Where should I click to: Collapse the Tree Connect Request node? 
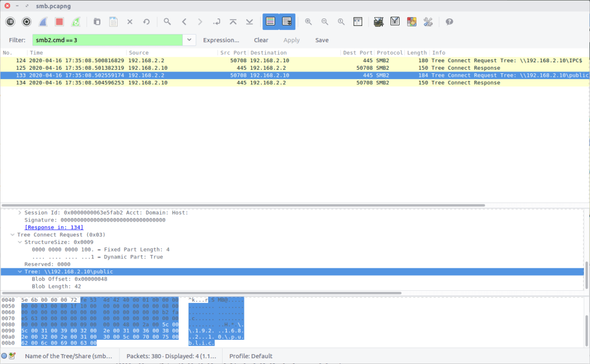[x=12, y=235]
